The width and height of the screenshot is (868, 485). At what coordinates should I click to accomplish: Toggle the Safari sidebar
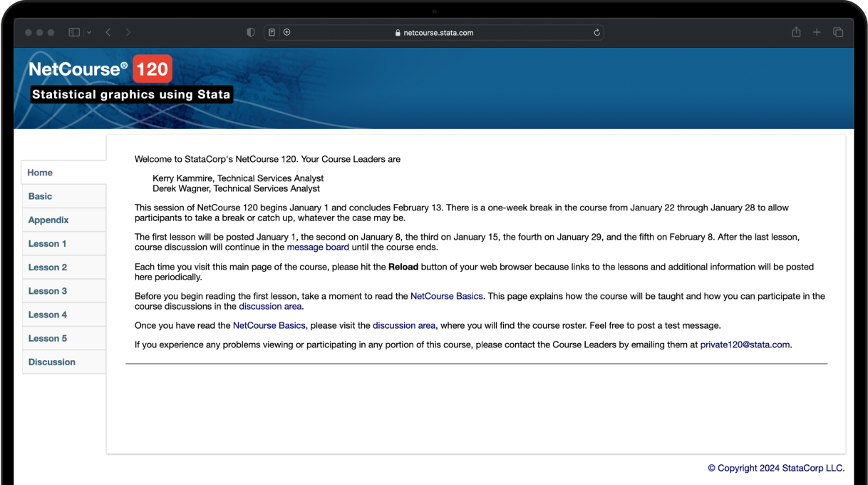pyautogui.click(x=74, y=33)
